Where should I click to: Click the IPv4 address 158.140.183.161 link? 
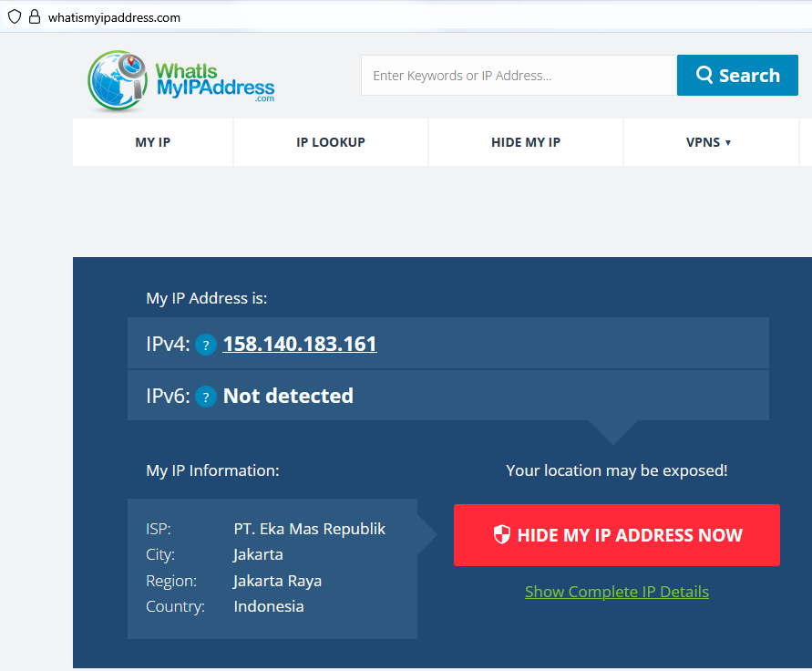[x=300, y=344]
